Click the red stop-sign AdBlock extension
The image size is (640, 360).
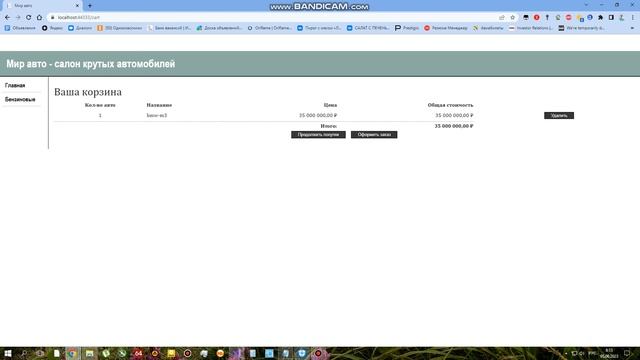pyautogui.click(x=569, y=18)
